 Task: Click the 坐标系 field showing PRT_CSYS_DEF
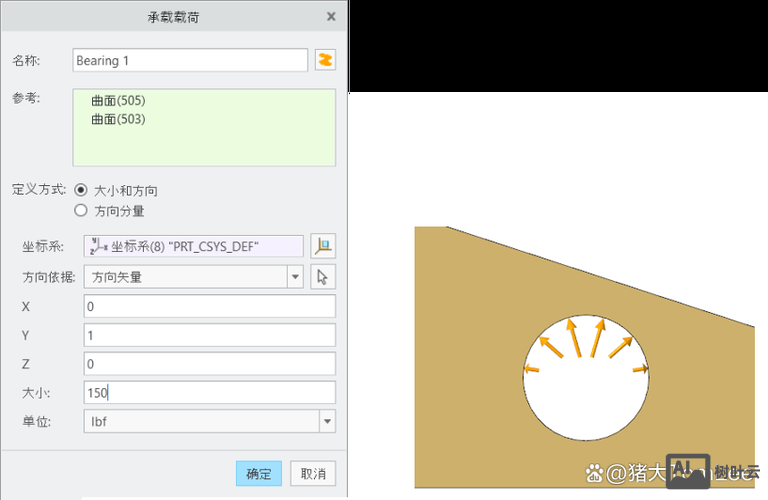[x=193, y=246]
